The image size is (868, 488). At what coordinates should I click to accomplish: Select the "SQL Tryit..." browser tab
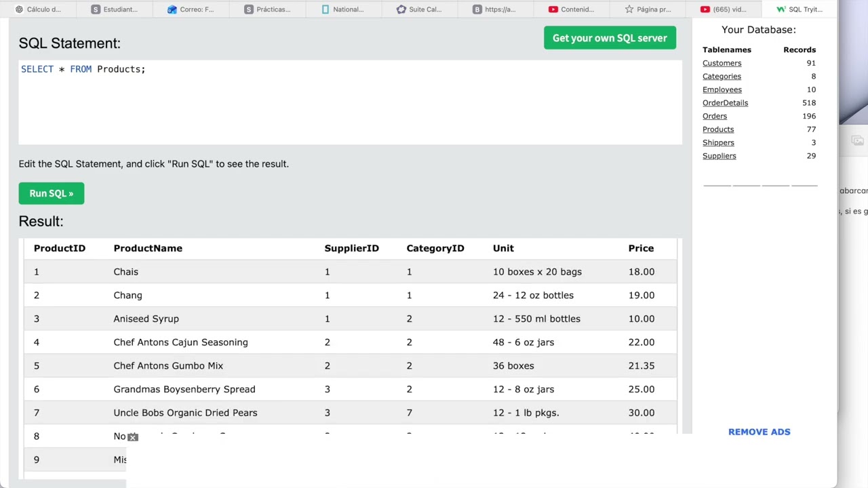pyautogui.click(x=800, y=9)
